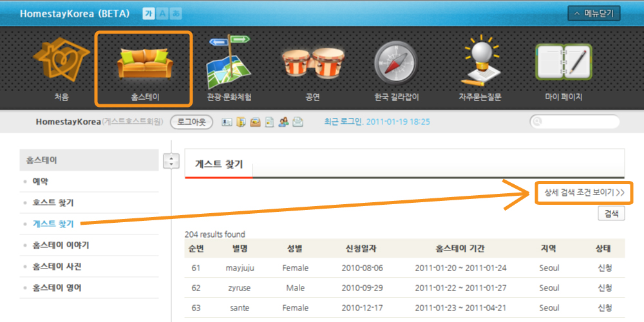The height and width of the screenshot is (322, 644).
Task: Open 호스트 찾기 in the sidebar
Action: pos(53,202)
